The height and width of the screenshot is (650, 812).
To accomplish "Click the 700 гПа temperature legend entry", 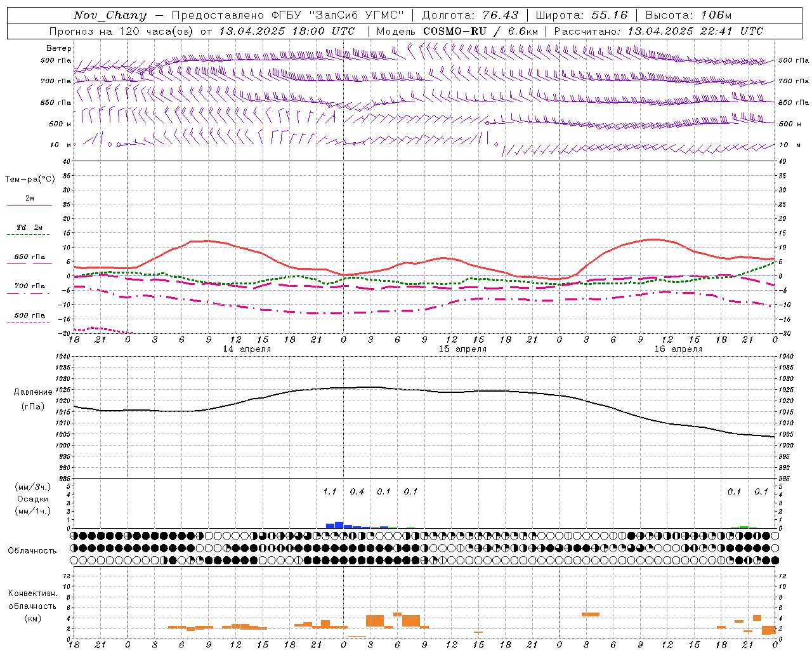I will [x=30, y=286].
